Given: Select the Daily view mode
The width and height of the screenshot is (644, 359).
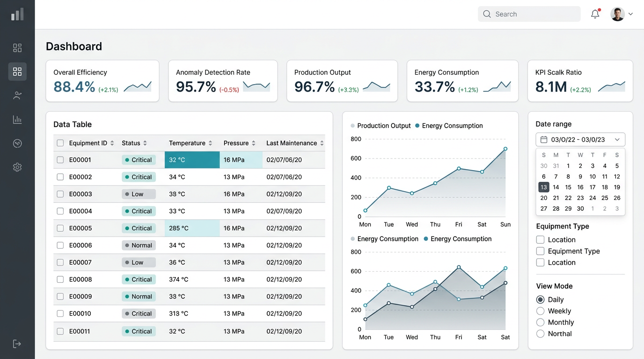Looking at the screenshot, I should click(540, 300).
